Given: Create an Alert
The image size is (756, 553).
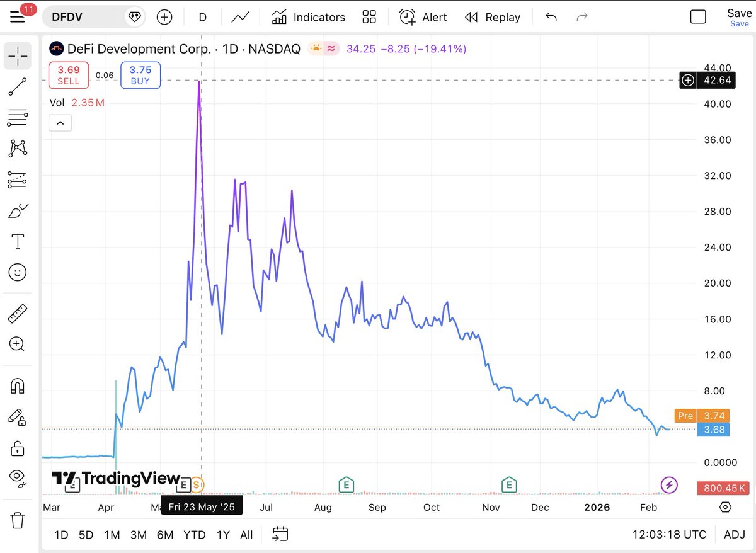Looking at the screenshot, I should (x=423, y=17).
